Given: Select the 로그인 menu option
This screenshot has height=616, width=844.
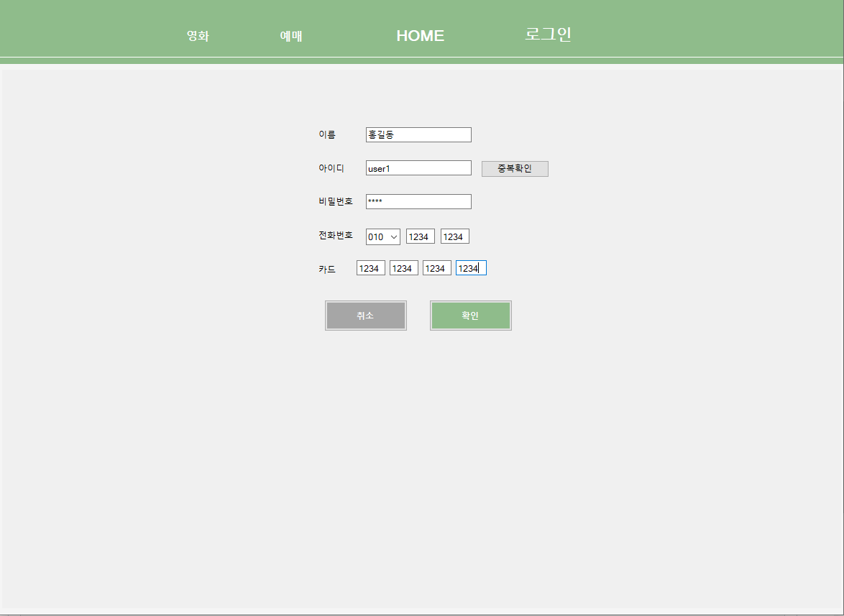Looking at the screenshot, I should [x=548, y=34].
